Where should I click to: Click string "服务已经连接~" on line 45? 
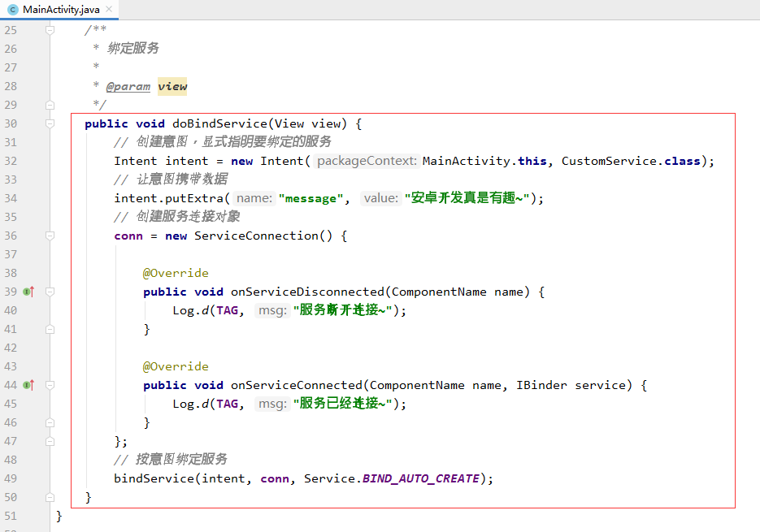point(343,404)
